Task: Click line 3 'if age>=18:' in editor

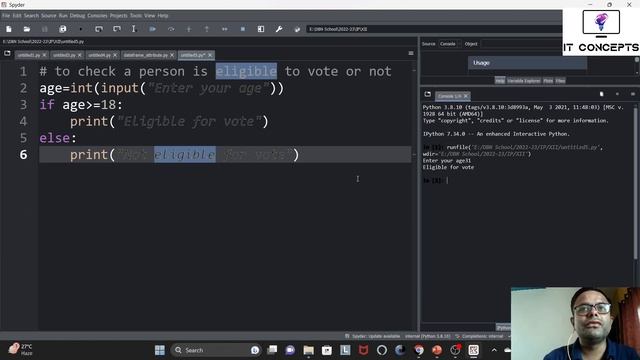Action: (81, 105)
